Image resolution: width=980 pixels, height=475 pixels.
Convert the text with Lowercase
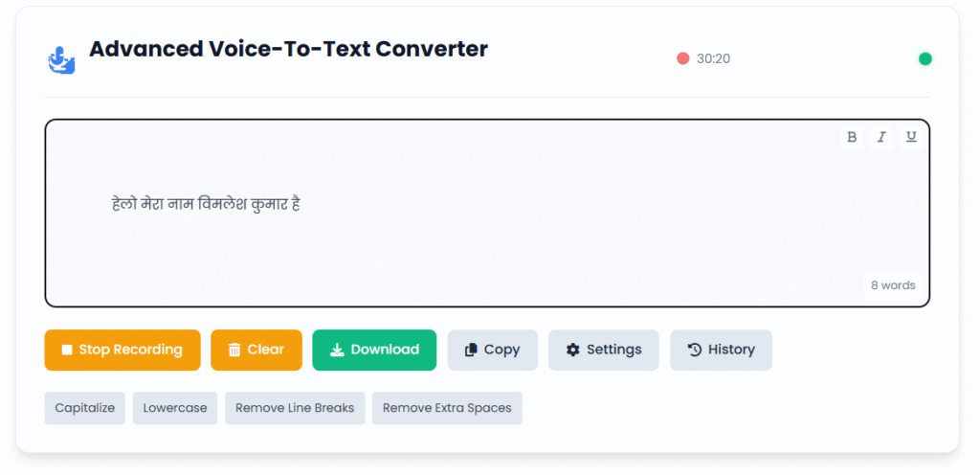tap(175, 408)
